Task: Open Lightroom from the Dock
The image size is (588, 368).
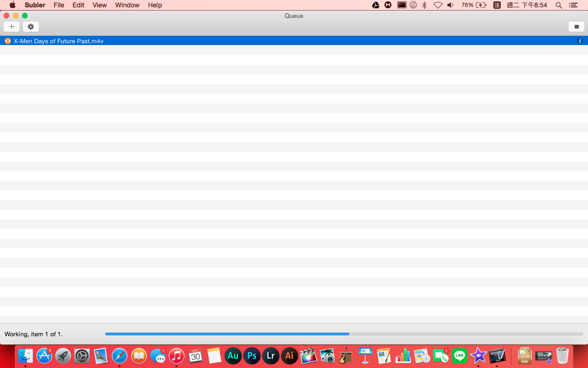Action: [271, 356]
